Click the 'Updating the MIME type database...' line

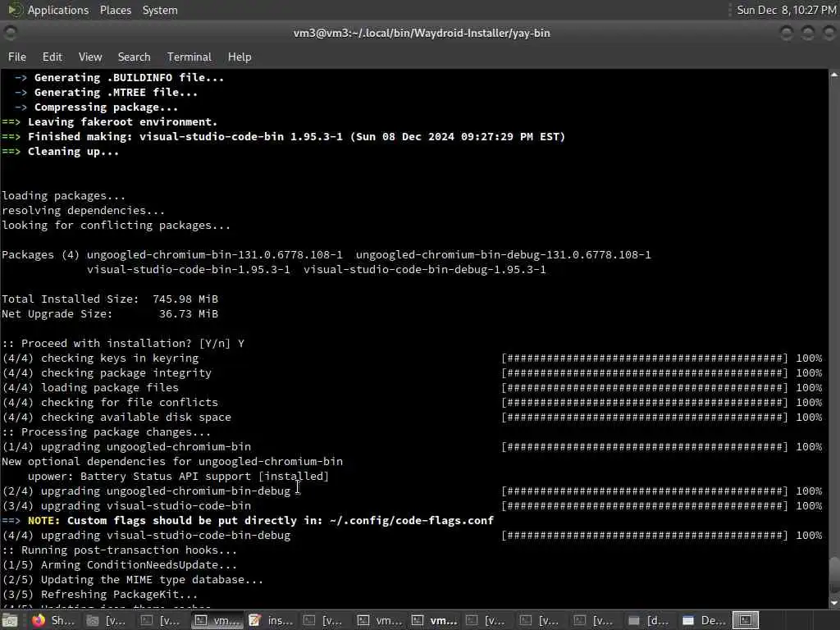(x=132, y=580)
